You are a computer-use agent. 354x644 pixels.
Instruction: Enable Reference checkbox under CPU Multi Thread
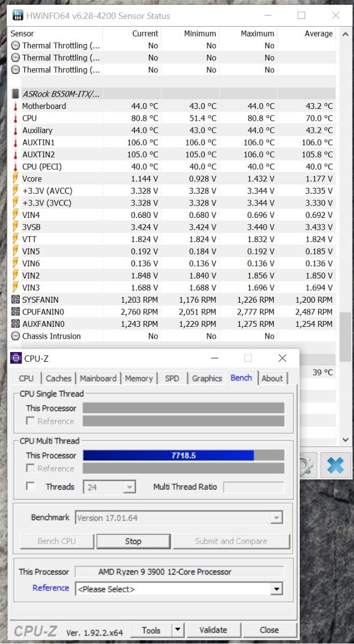(x=31, y=469)
